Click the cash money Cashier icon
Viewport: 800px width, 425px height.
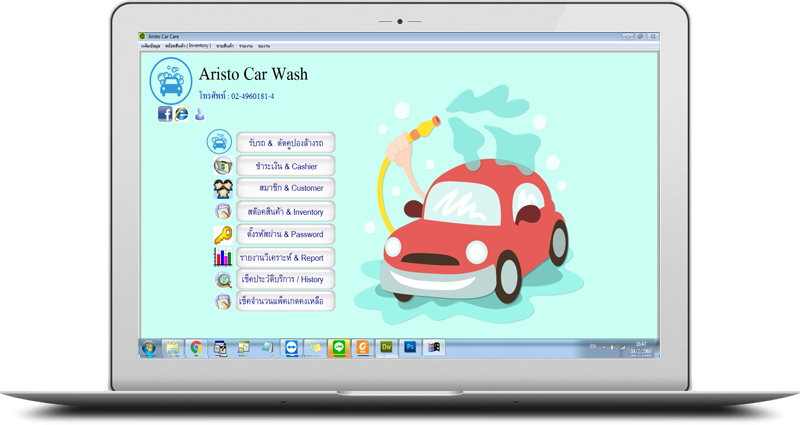point(223,165)
